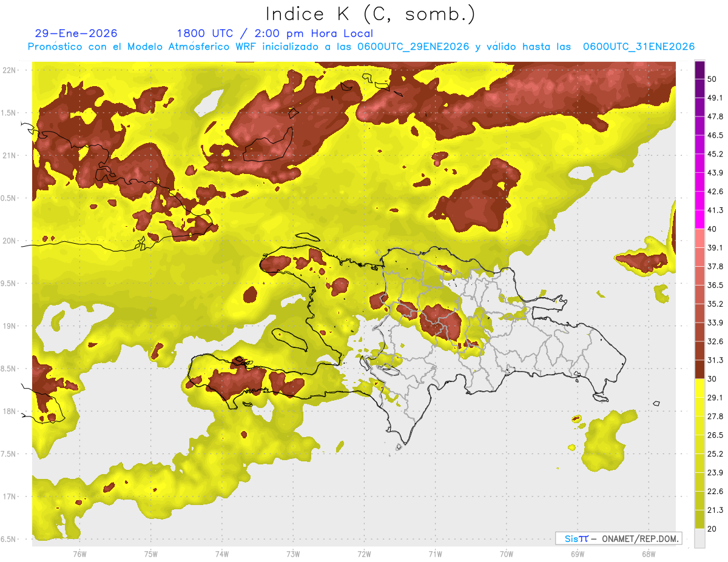
Task: Click the 'ONAMET/REP.DOM.' credit label
Action: point(639,538)
